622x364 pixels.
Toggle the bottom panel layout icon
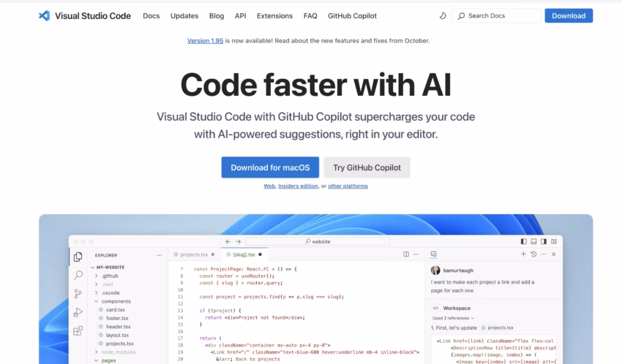coord(533,241)
